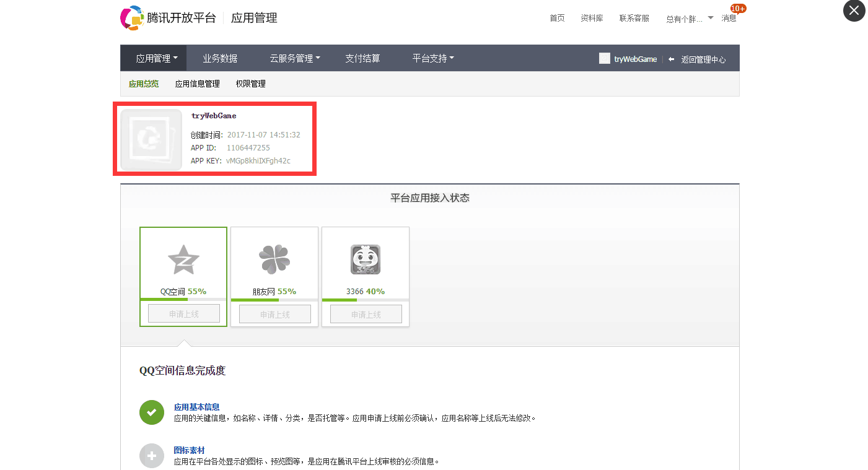This screenshot has width=868, height=470.
Task: Open the 权限管理 tab
Action: coord(250,83)
